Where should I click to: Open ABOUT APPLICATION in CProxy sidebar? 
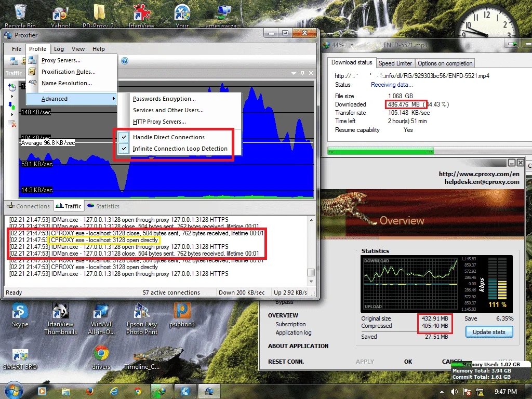[x=298, y=345]
